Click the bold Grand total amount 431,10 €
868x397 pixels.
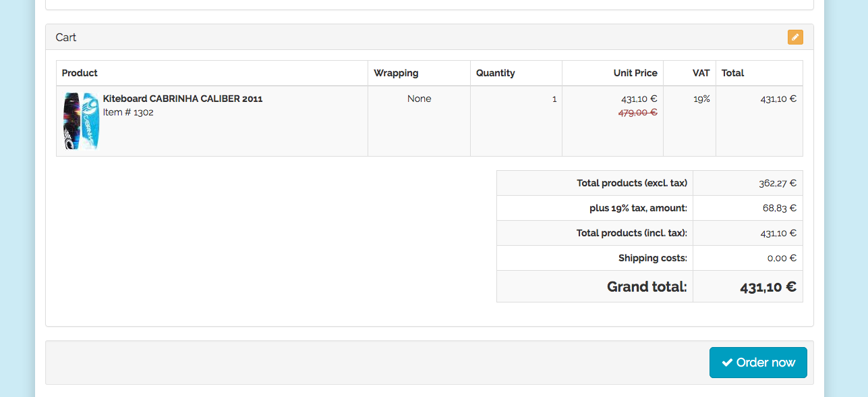[x=768, y=287]
